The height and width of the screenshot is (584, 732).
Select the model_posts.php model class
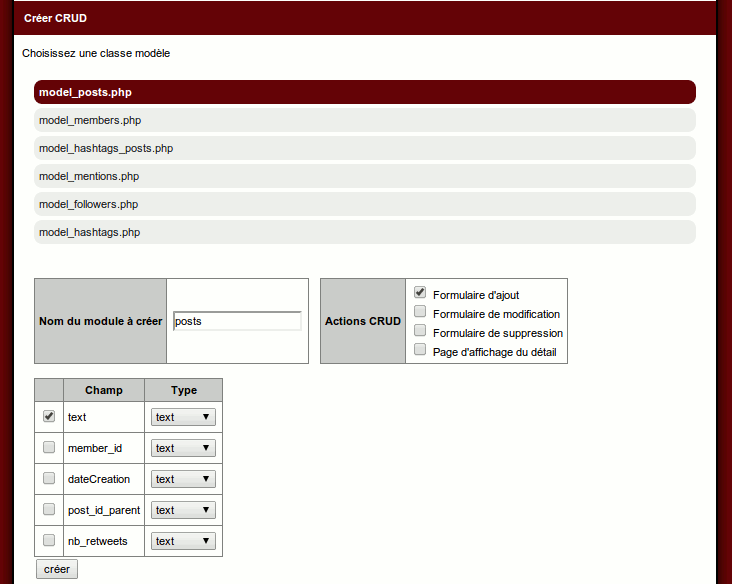85,92
